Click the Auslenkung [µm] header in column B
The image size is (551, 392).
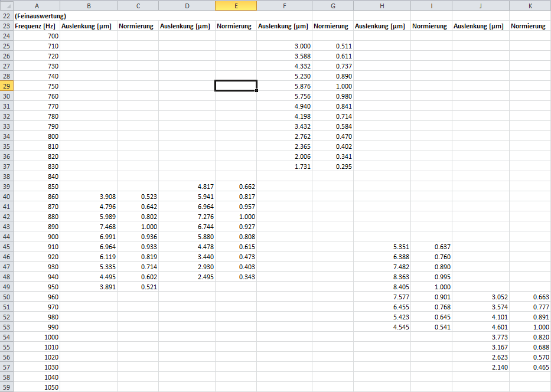click(x=89, y=26)
